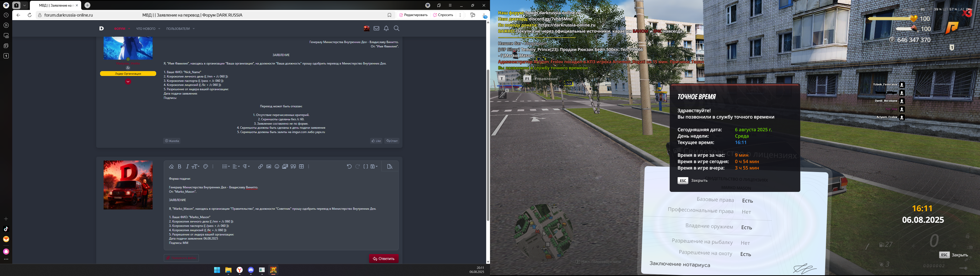
Task: Toggle bold formatting in reply editor
Action: point(180,167)
